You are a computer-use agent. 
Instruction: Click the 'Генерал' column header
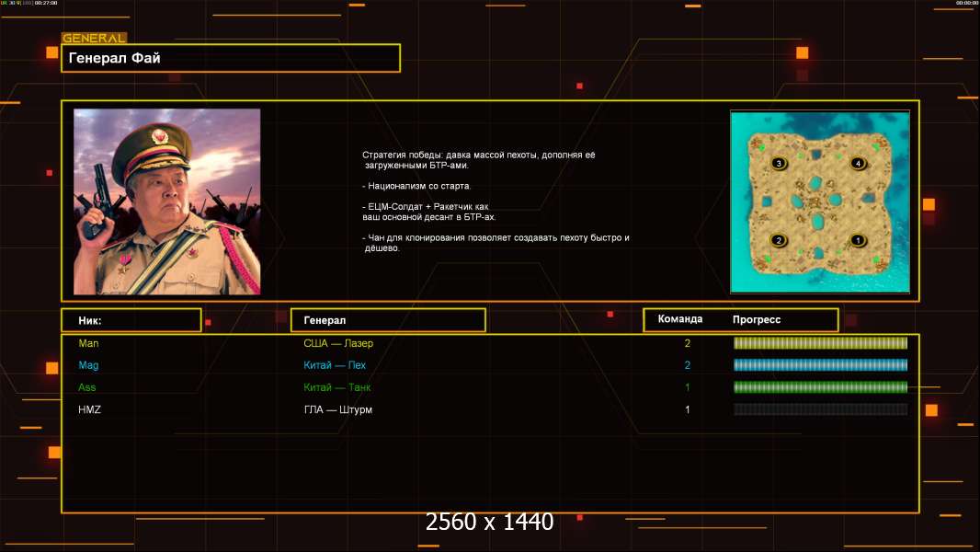[388, 320]
